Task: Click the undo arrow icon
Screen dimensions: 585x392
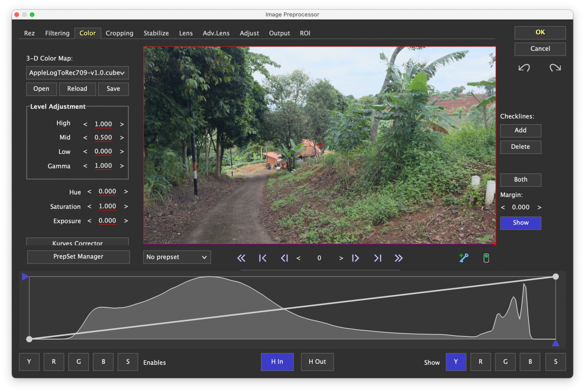Action: [x=524, y=68]
